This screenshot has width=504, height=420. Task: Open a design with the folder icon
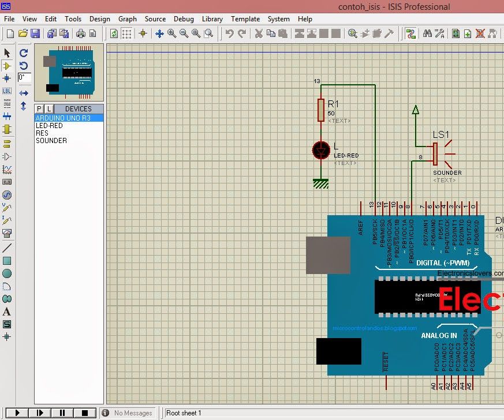[x=23, y=33]
